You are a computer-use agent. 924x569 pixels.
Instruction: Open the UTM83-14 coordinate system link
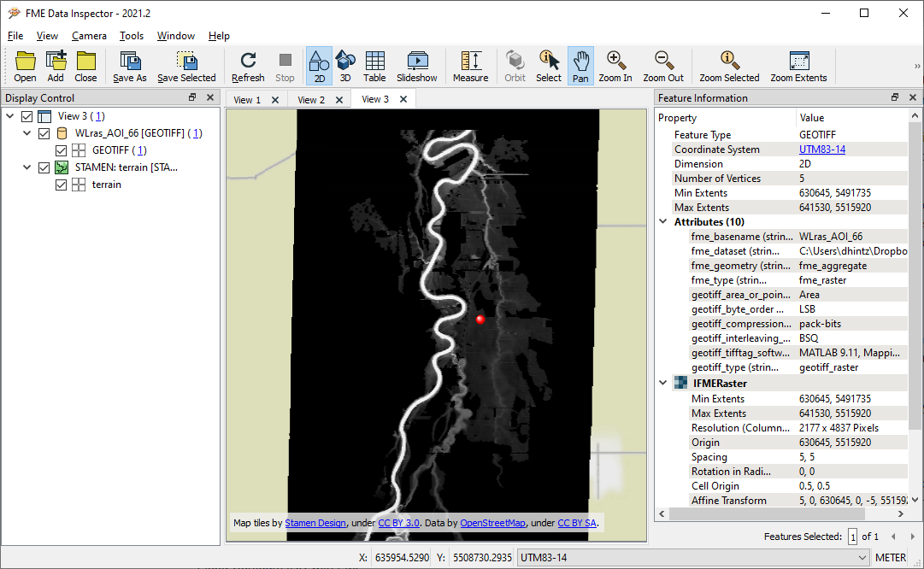tap(822, 149)
